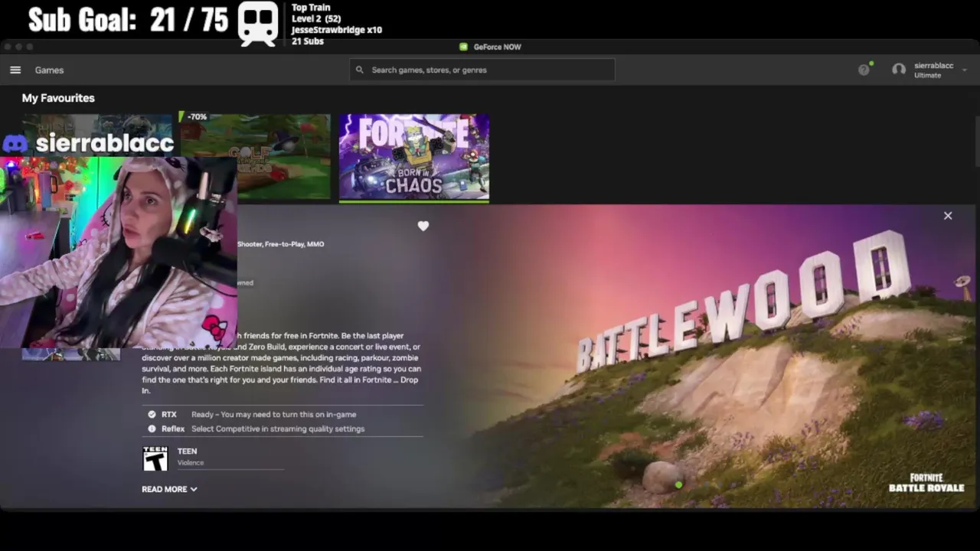Open the hamburger navigation menu
The width and height of the screenshot is (980, 551).
click(x=15, y=70)
